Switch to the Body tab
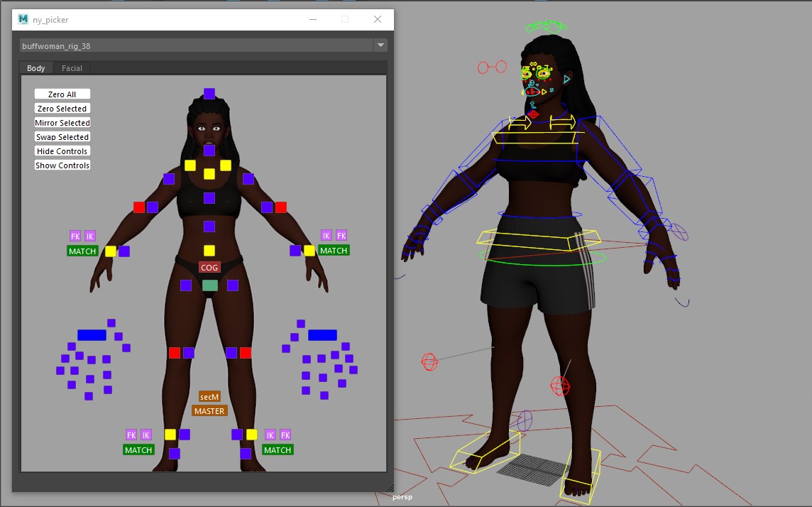 coord(36,68)
